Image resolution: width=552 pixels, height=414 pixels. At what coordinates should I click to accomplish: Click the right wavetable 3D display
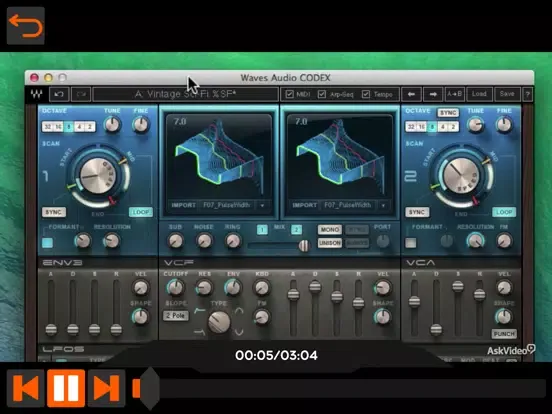[340, 157]
